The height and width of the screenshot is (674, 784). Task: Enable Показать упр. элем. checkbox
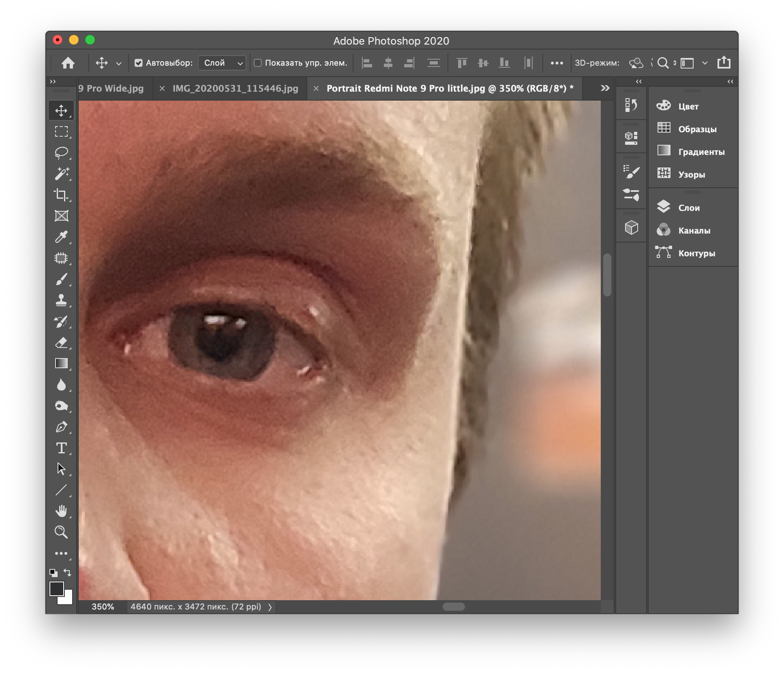pyautogui.click(x=258, y=63)
